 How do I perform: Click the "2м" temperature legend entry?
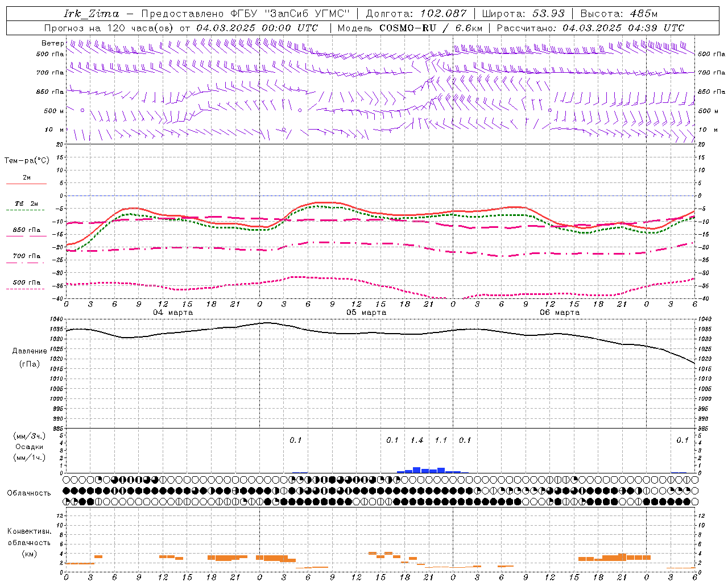[27, 178]
